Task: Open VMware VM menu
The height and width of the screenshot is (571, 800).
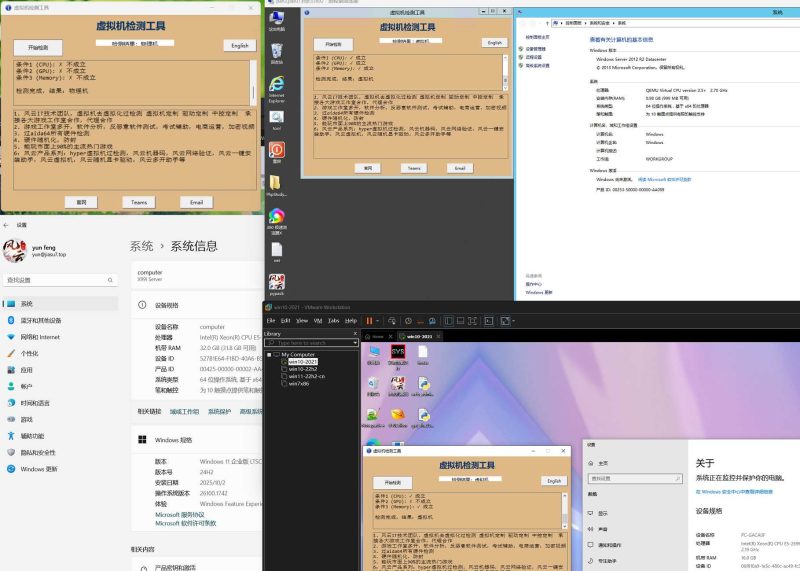Action: coord(318,320)
